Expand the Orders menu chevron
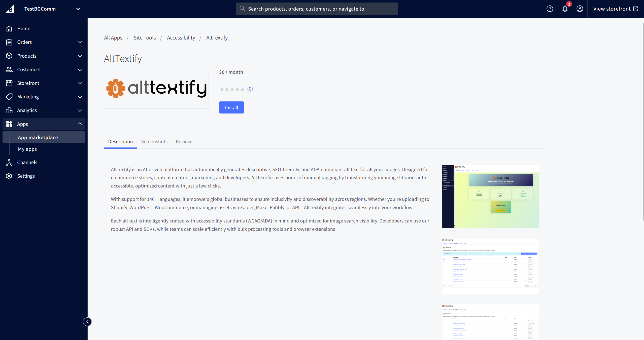This screenshot has height=340, width=644. (80, 42)
